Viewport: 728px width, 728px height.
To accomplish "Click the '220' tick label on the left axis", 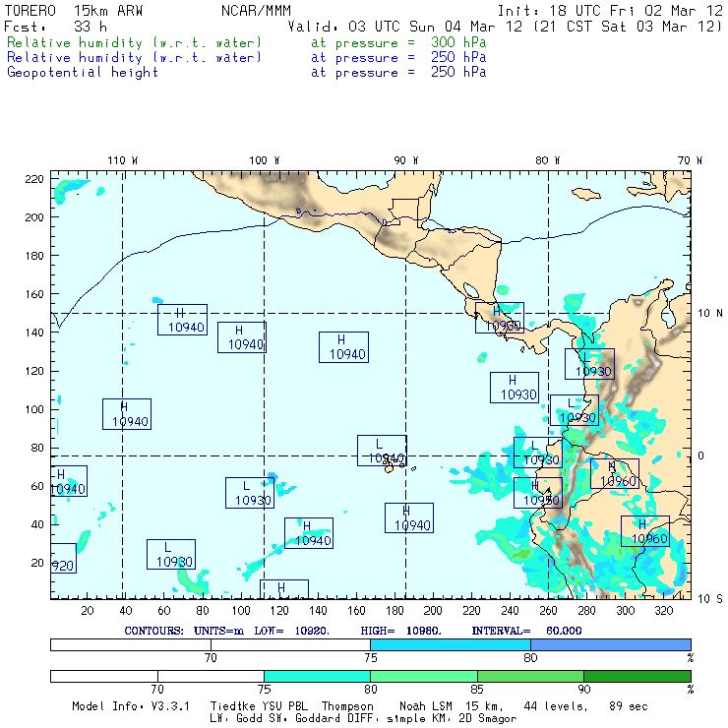I will (34, 179).
